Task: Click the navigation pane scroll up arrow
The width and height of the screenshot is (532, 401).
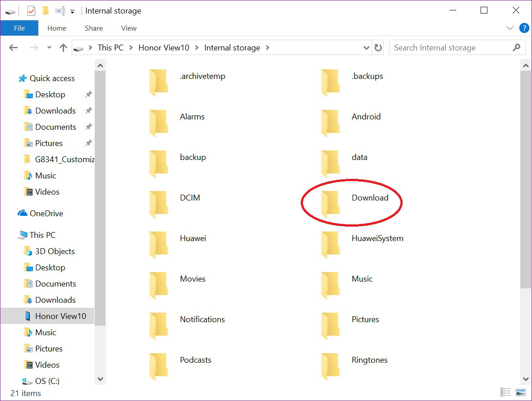Action: pyautogui.click(x=100, y=66)
